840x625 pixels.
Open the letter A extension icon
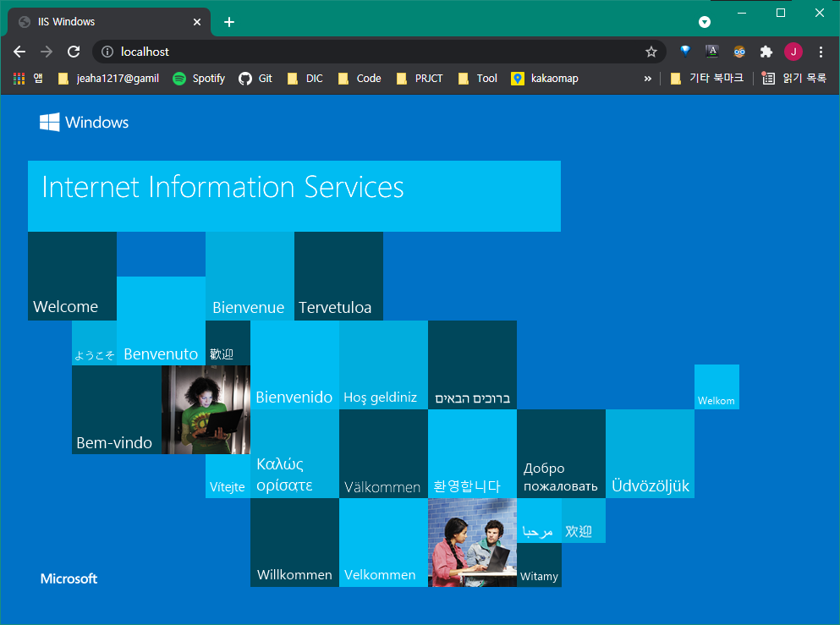click(x=712, y=52)
